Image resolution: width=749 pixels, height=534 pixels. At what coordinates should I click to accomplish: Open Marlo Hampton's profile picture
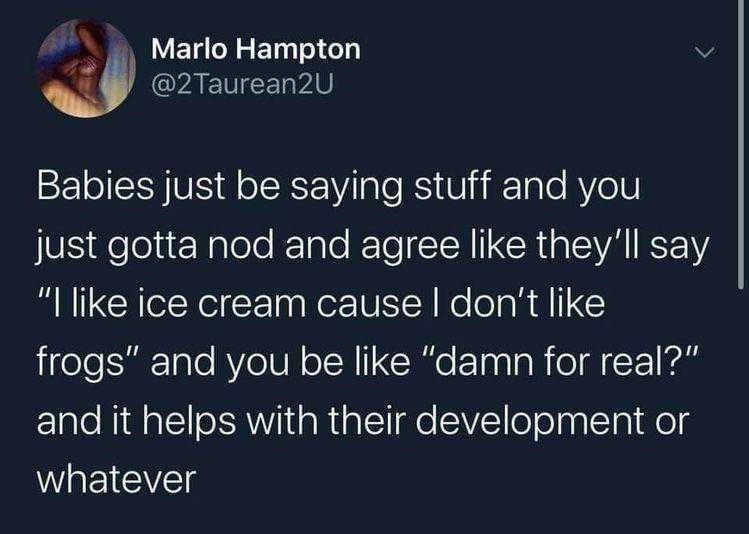tap(86, 69)
